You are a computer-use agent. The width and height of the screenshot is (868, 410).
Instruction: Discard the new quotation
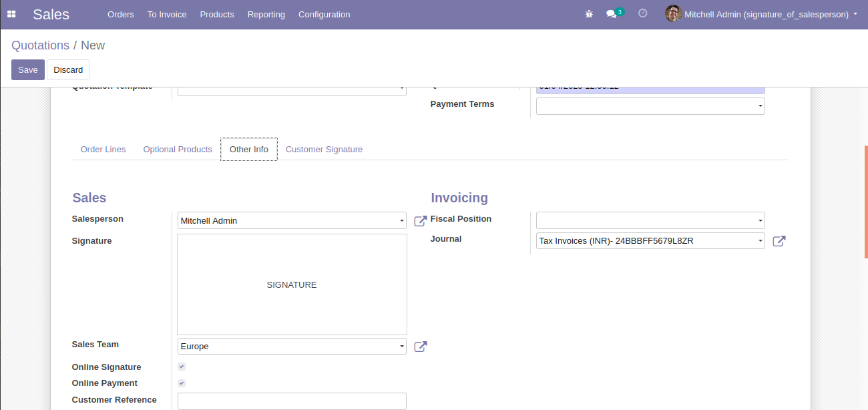click(x=68, y=70)
